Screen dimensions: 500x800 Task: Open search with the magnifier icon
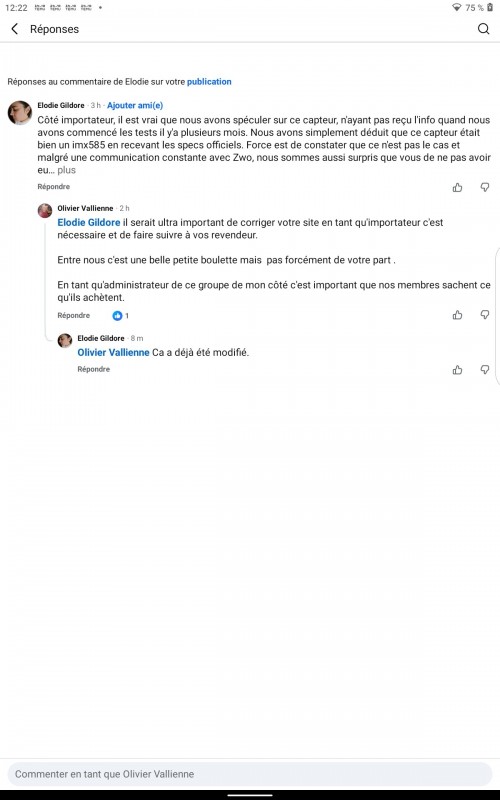(x=483, y=29)
